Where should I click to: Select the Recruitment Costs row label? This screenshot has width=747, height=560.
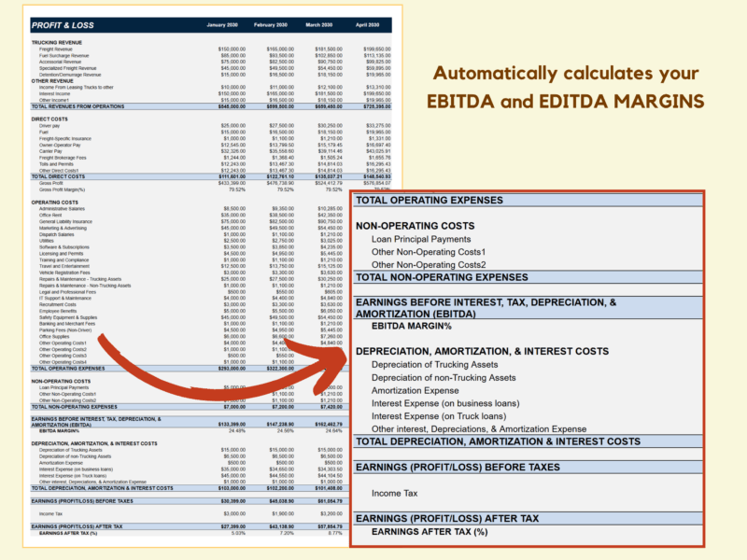click(x=58, y=304)
